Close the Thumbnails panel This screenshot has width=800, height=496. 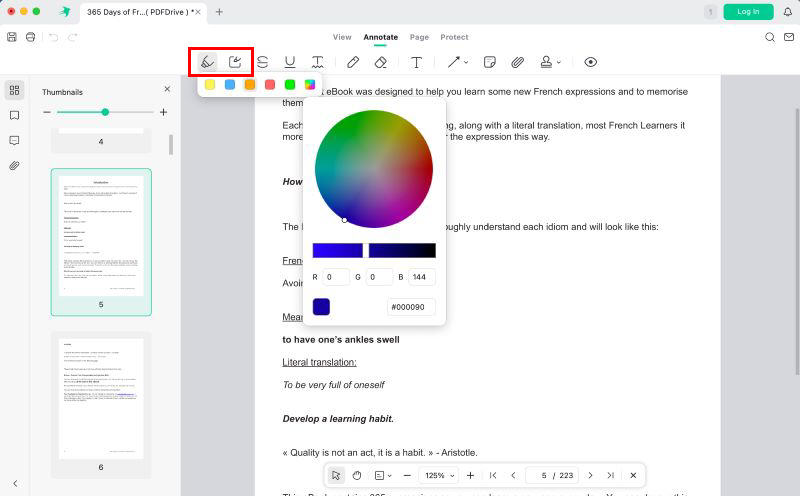coord(167,89)
